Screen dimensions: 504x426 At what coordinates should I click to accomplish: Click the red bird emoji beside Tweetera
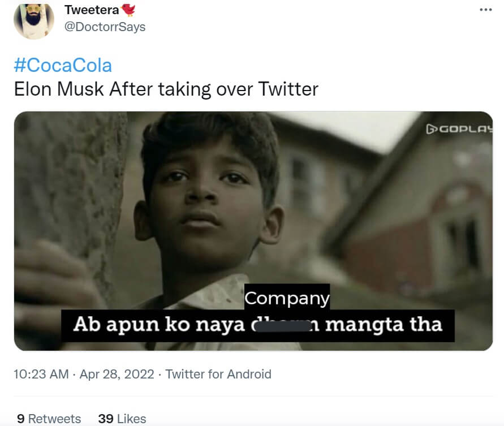tap(130, 10)
